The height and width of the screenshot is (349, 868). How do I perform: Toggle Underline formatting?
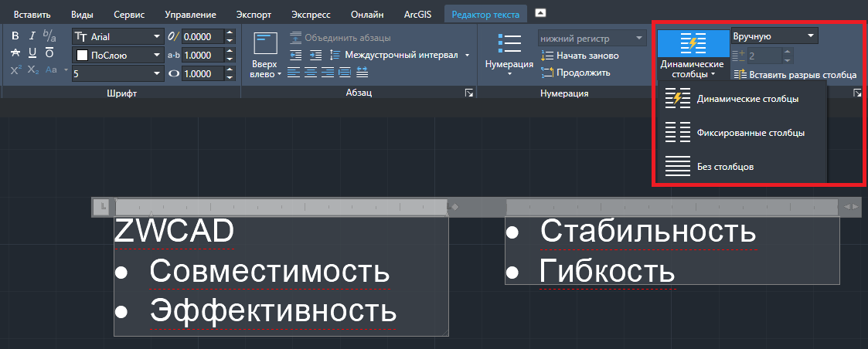(32, 53)
